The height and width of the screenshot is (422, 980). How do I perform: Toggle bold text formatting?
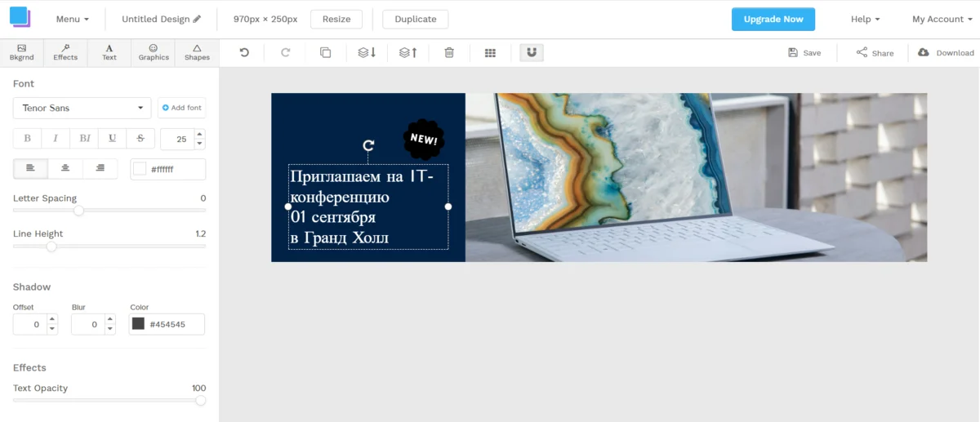(x=27, y=139)
